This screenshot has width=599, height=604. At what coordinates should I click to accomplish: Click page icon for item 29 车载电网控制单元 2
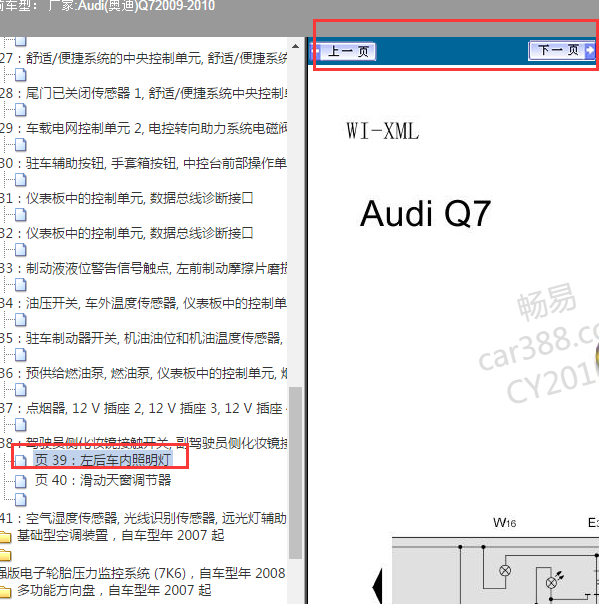click(x=20, y=110)
